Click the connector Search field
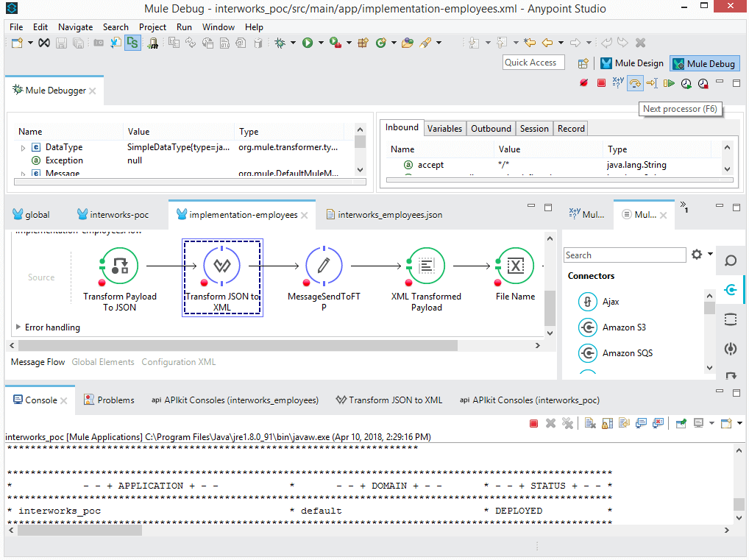The height and width of the screenshot is (560, 749). (625, 254)
